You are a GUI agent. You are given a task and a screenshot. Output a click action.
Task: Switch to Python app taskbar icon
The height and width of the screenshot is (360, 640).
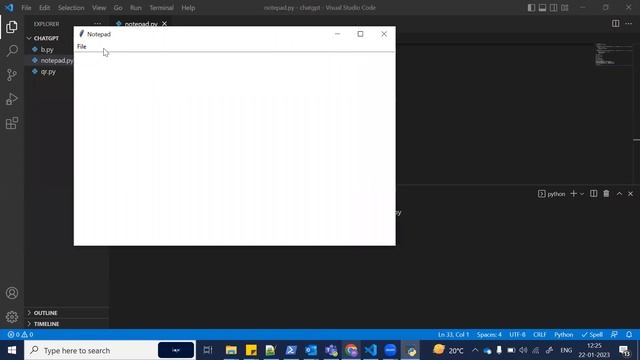(x=411, y=350)
